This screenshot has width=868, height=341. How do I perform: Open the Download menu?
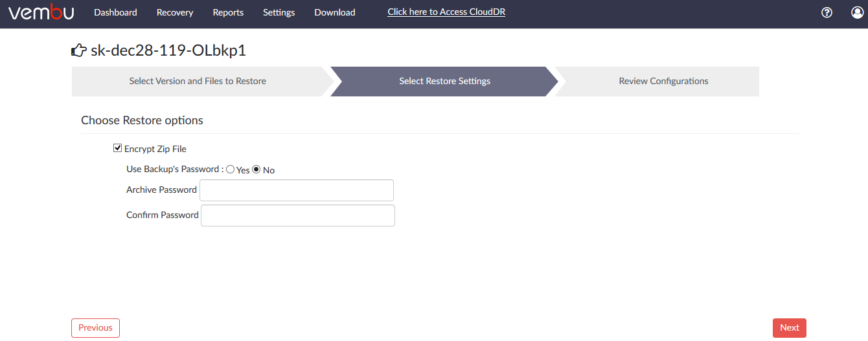point(335,12)
